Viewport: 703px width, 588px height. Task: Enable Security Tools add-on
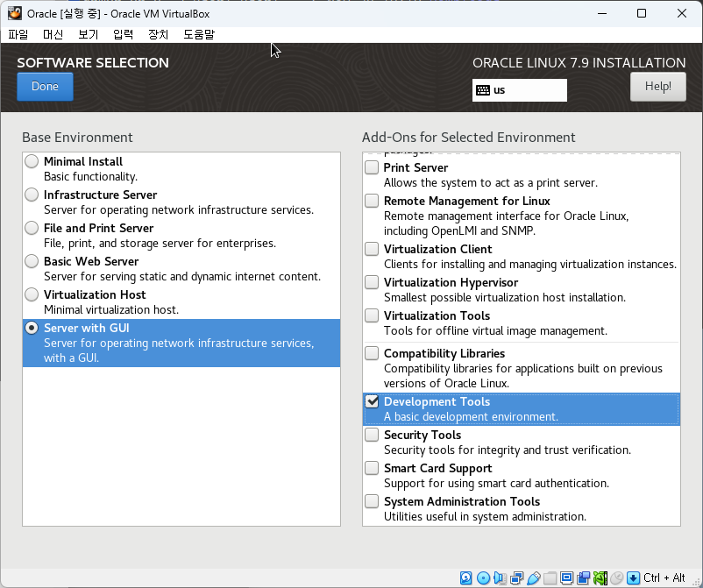[372, 435]
